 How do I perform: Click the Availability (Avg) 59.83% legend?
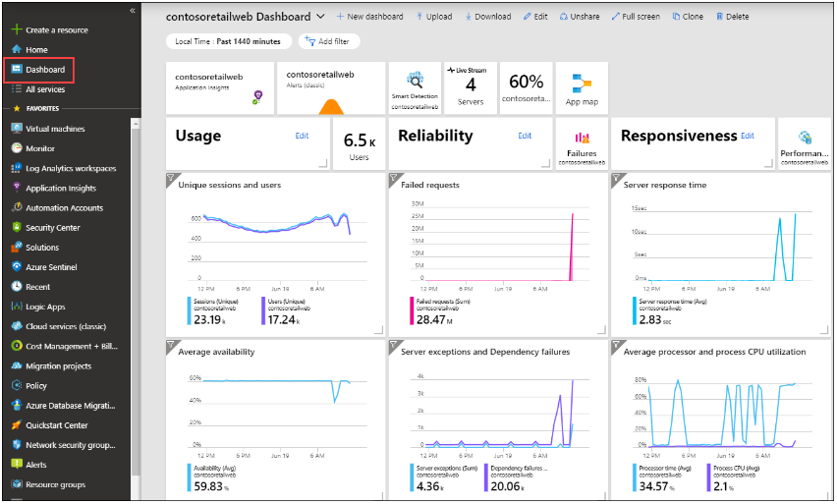point(212,478)
